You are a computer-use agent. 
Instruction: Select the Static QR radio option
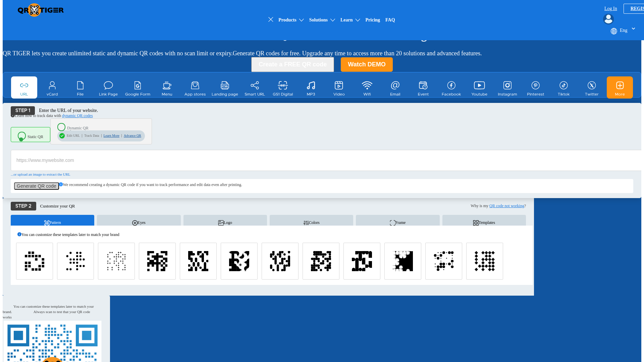click(x=22, y=136)
